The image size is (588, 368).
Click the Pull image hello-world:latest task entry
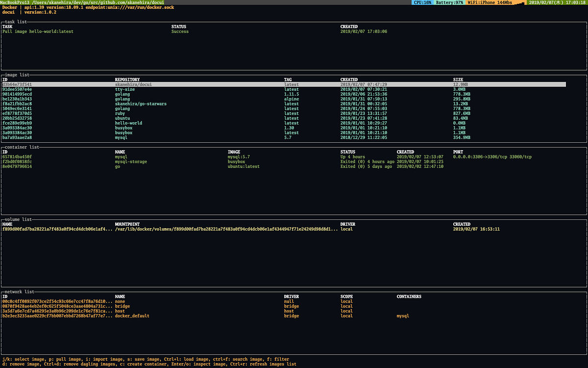(39, 31)
